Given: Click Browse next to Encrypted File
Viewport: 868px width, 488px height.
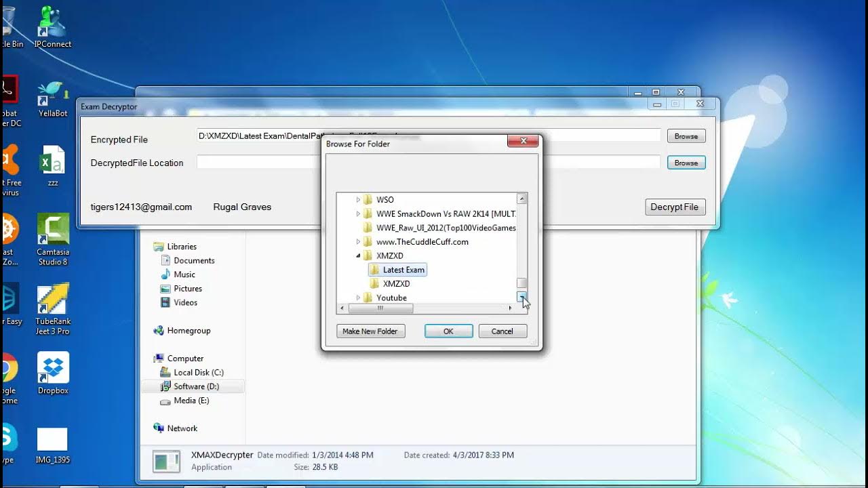Looking at the screenshot, I should tap(686, 136).
